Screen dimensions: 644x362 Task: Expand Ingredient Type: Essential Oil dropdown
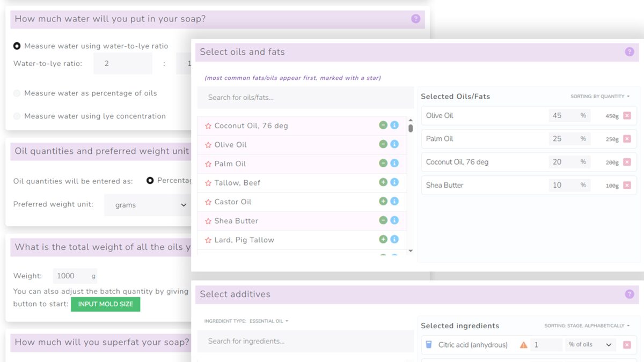[x=246, y=321]
